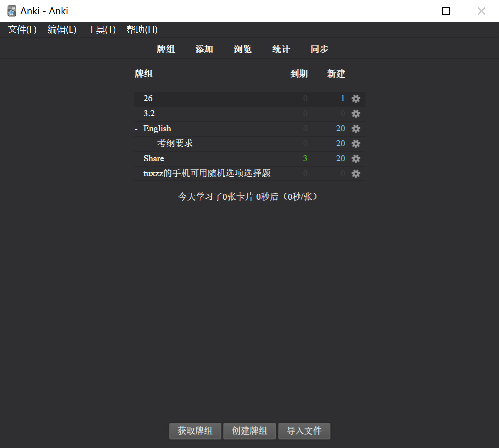Click new count 1 for deck 26

pyautogui.click(x=343, y=98)
